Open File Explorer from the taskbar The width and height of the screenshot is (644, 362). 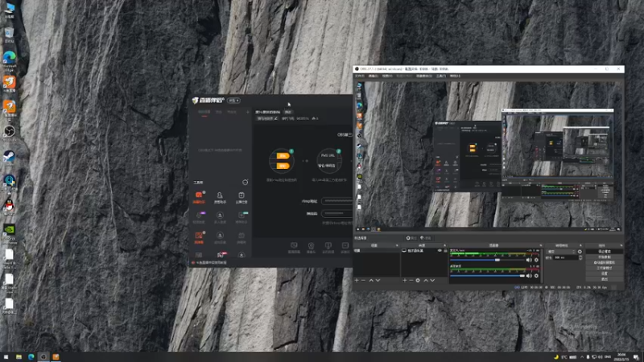[19, 356]
